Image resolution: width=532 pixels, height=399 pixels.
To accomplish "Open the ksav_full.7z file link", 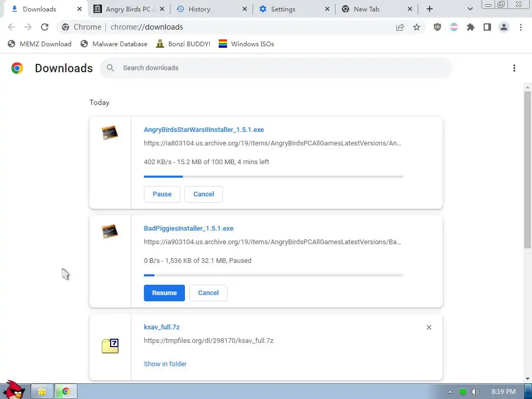I will [162, 327].
